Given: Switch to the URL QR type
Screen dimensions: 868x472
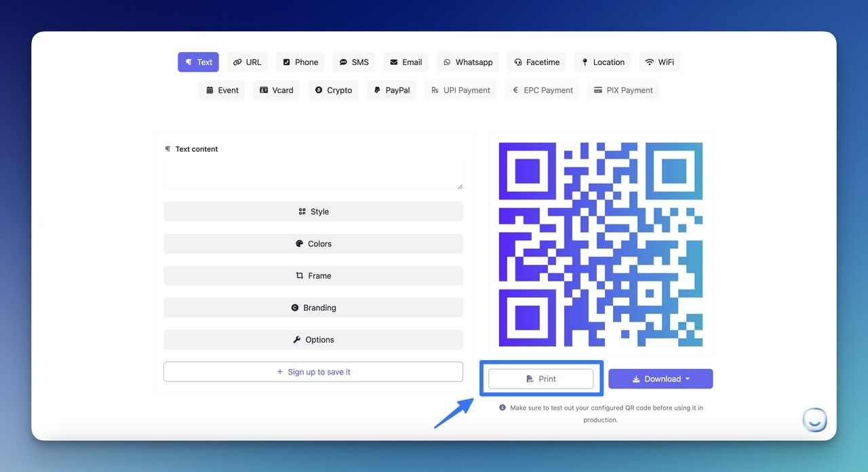Looking at the screenshot, I should 247,62.
